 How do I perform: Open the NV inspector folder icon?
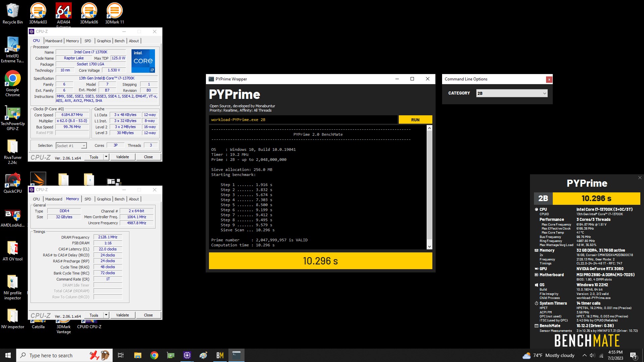[12, 318]
